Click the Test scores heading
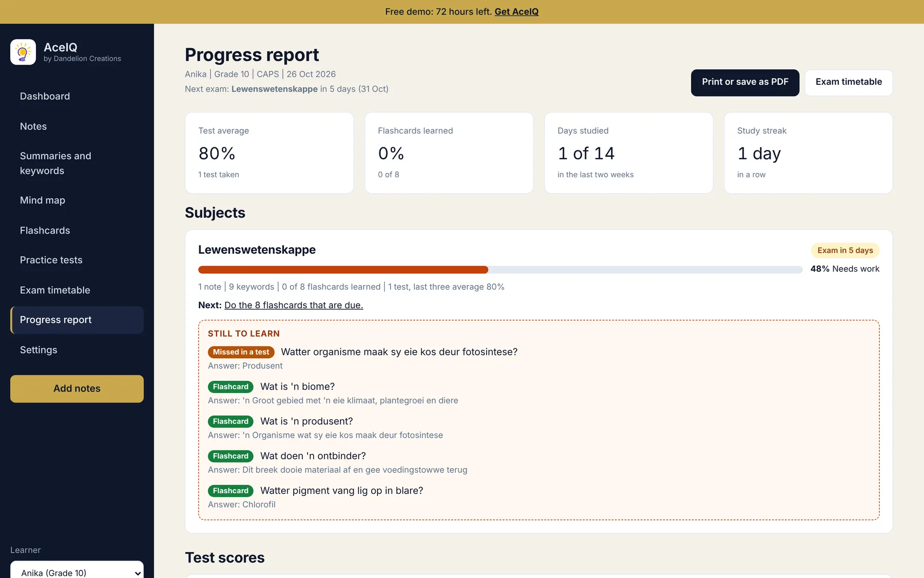The height and width of the screenshot is (578, 924). tap(225, 557)
